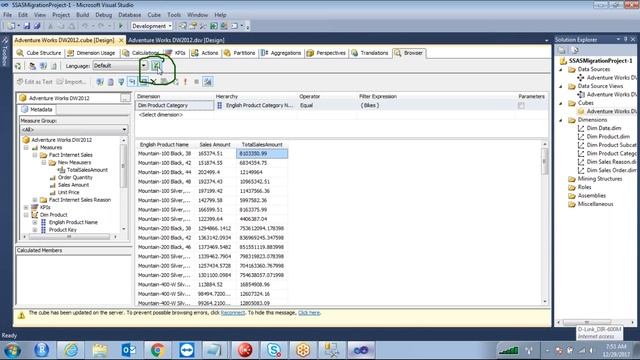Collapse the Cubes folder in Solution Explorer
Screen dimensions: 640x360
click(561, 103)
